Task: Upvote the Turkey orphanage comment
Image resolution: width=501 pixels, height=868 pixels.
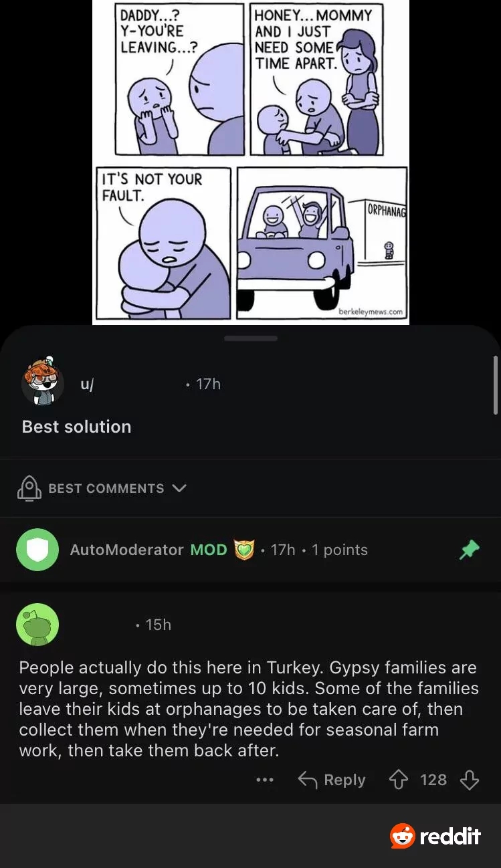Action: click(x=399, y=780)
